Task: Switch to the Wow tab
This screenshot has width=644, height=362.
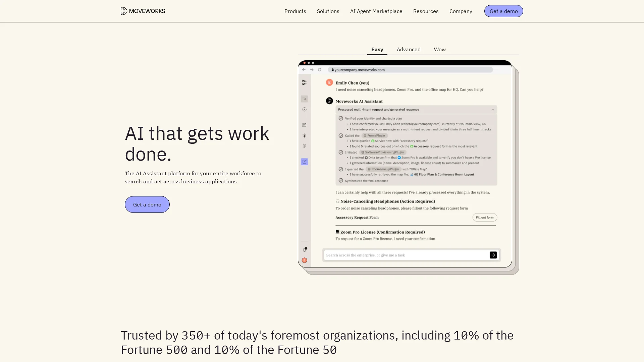Action: (x=439, y=49)
